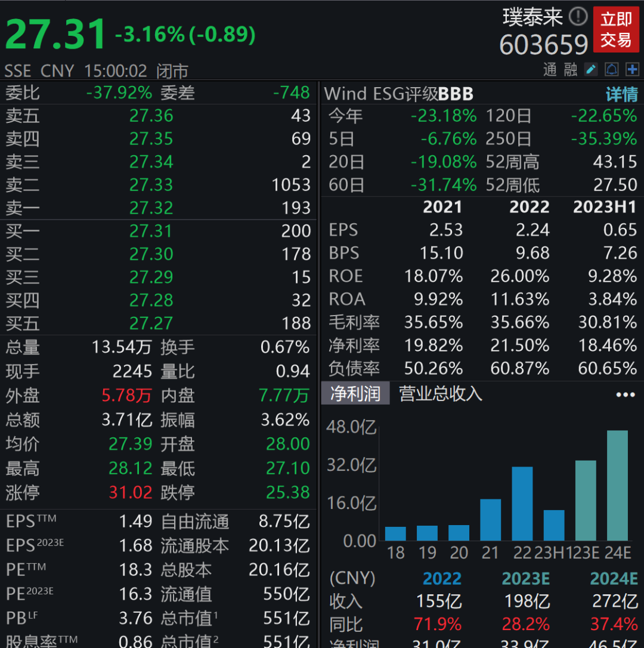The height and width of the screenshot is (648, 644).
Task: Click the 2023E forecast column header
Action: [x=525, y=578]
